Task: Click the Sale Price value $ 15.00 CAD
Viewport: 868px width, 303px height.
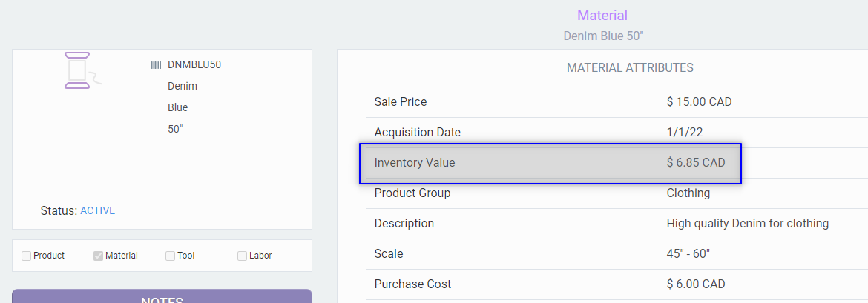Action: (699, 102)
